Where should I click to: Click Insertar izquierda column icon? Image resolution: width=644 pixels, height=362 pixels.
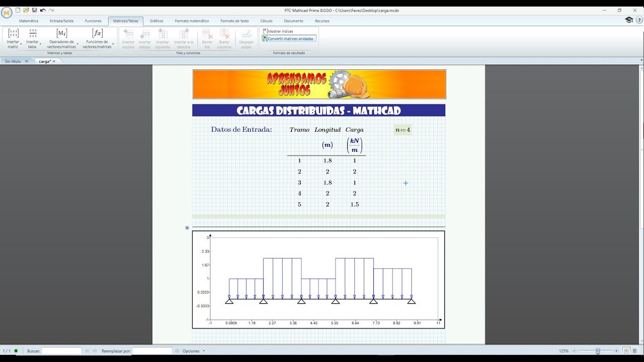(163, 34)
